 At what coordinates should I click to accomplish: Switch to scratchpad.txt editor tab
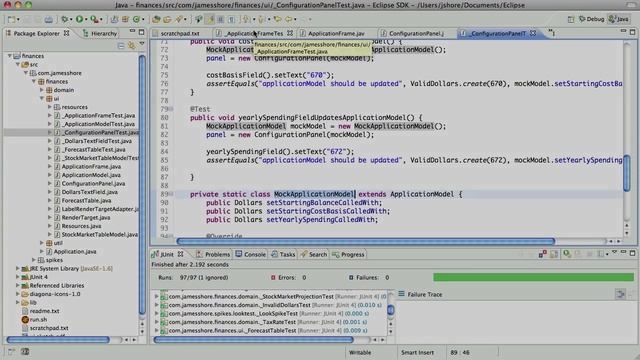pyautogui.click(x=180, y=33)
